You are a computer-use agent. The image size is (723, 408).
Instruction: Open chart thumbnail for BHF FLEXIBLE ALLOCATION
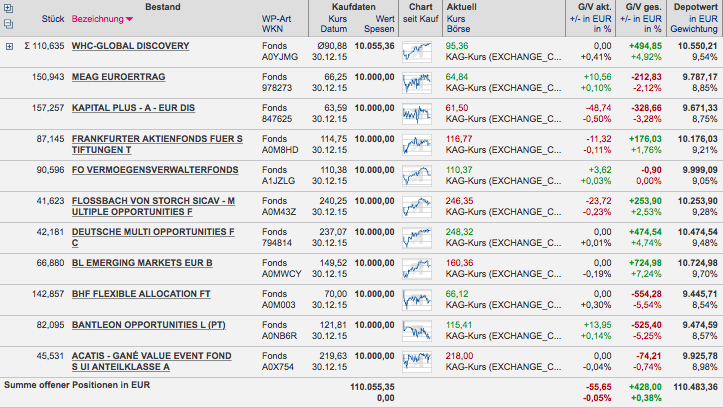[x=417, y=299]
